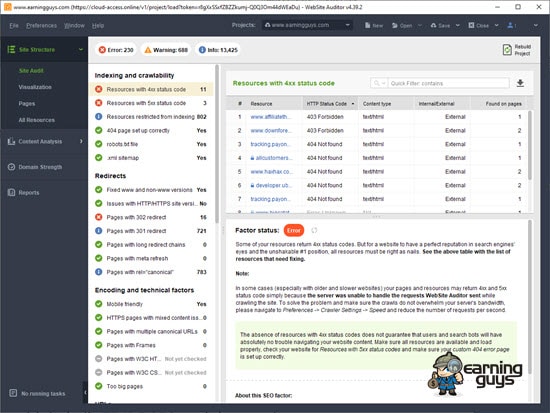The height and width of the screenshot is (413, 550).
Task: Collapse the Site Structure section chevron
Action: (x=81, y=49)
